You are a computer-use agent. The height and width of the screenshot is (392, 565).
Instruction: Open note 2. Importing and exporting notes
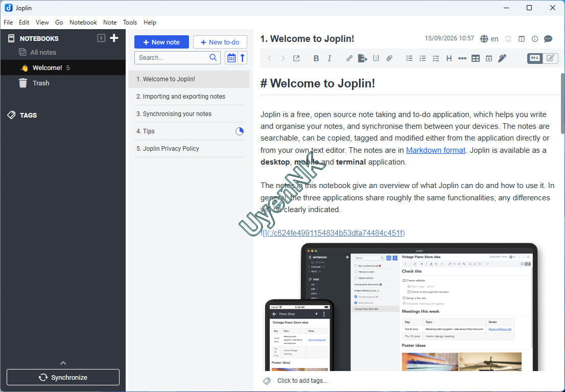pyautogui.click(x=189, y=96)
